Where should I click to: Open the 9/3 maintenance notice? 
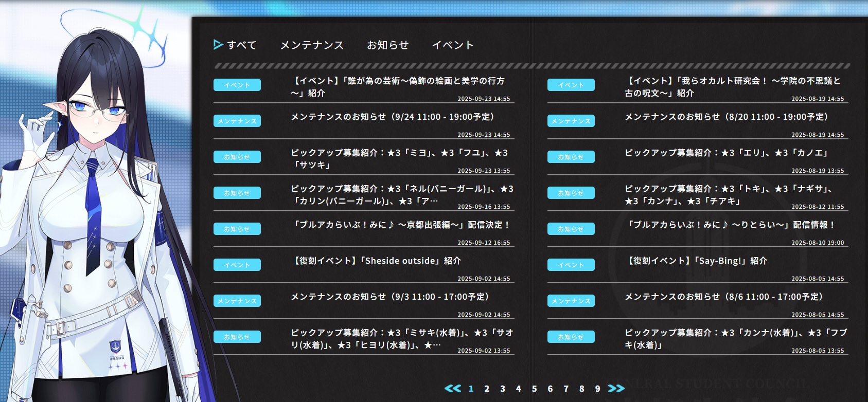390,297
